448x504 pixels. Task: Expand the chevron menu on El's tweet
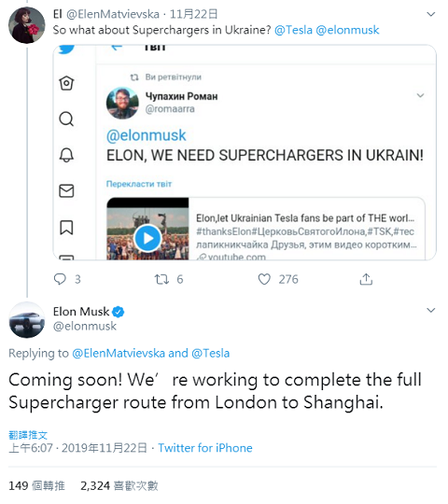coord(430,14)
